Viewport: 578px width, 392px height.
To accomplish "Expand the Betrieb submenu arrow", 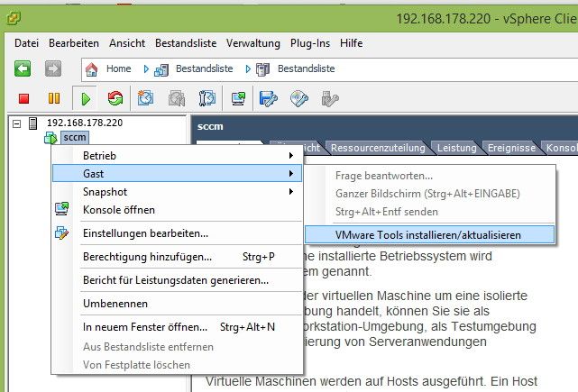I will pos(291,156).
